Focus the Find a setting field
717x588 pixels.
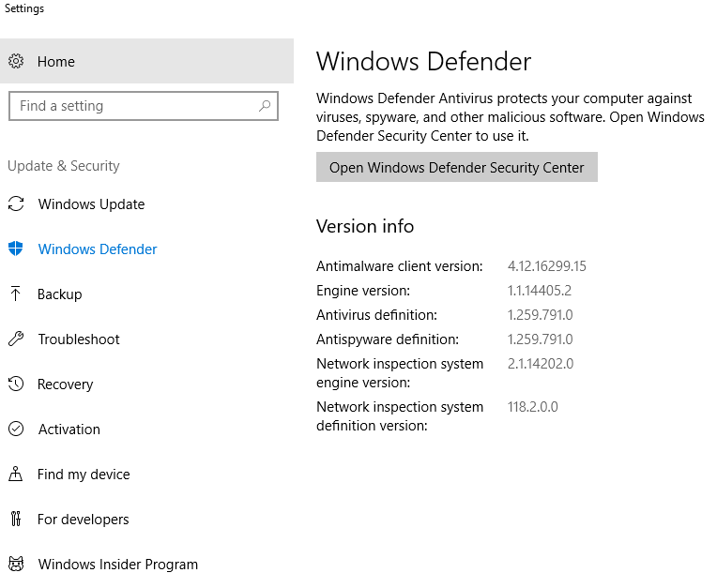pyautogui.click(x=144, y=106)
